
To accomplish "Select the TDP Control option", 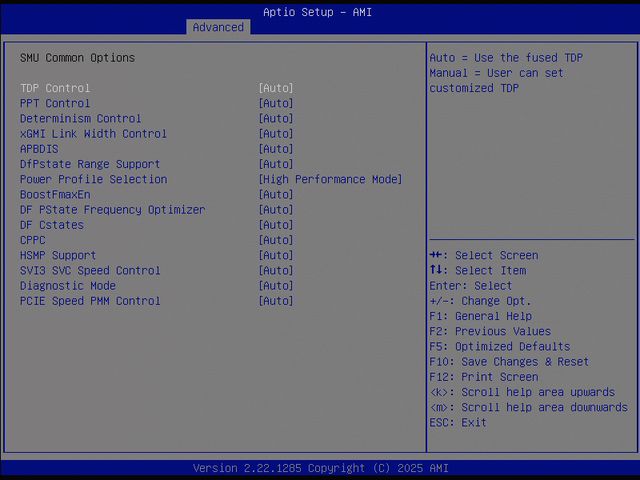I will coord(55,88).
